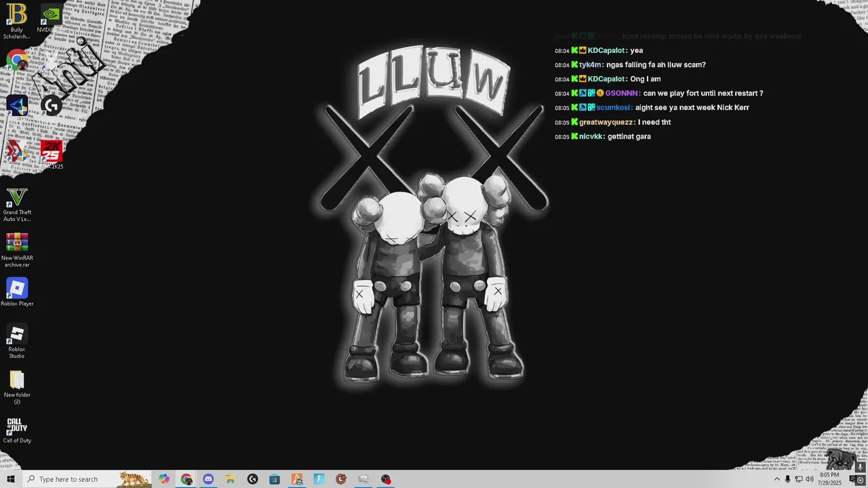Click the overlay microphone button above the tray
Viewport: 868px width, 488px height.
coord(861,467)
